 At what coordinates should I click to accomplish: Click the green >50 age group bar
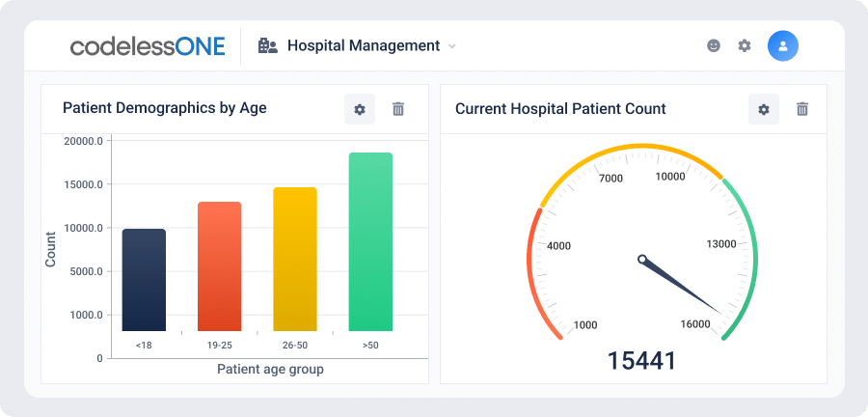(x=370, y=242)
